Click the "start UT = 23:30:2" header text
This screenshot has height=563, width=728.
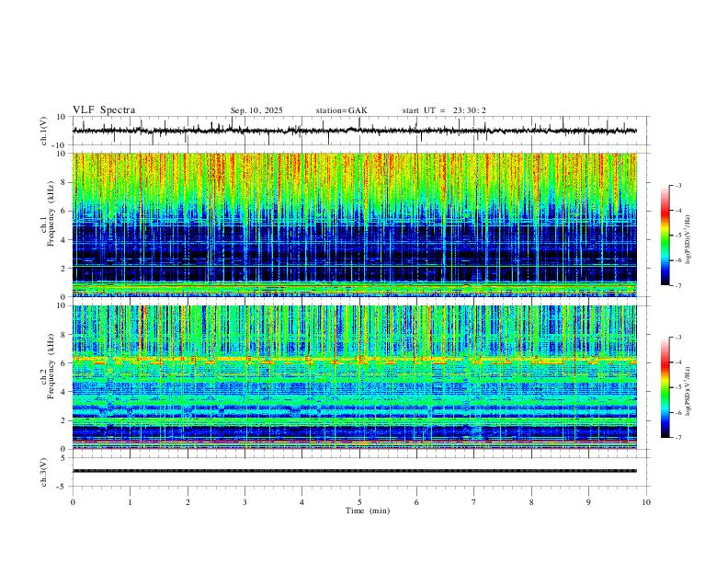tap(444, 110)
